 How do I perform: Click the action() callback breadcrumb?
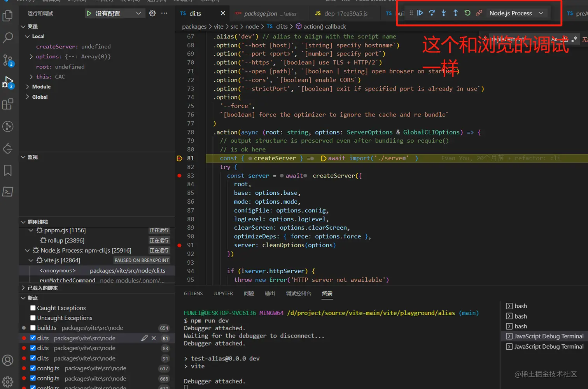click(x=321, y=26)
